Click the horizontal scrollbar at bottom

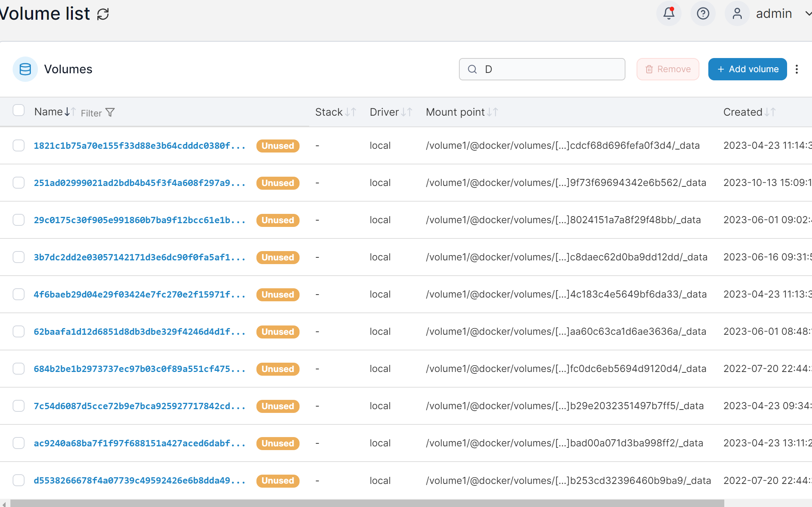tap(367, 503)
